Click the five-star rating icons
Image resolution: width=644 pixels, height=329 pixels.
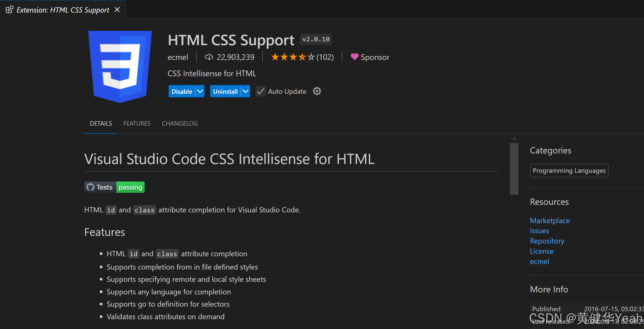coord(293,57)
